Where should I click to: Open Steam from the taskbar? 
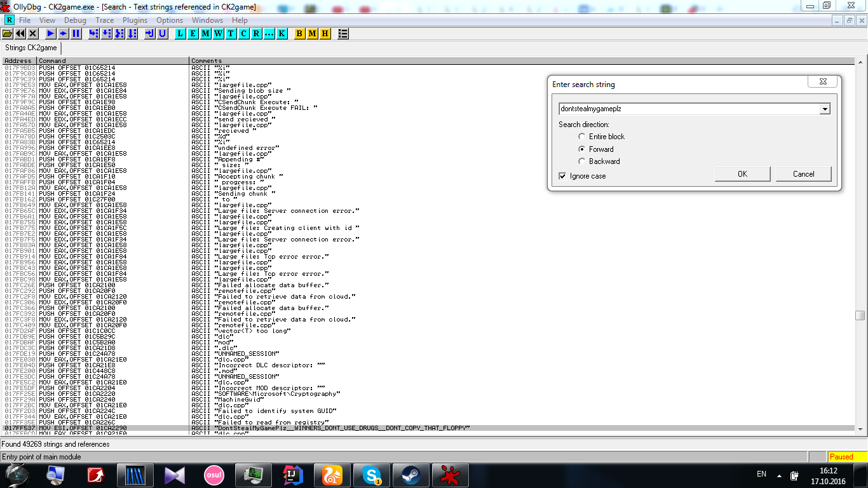pos(410,475)
